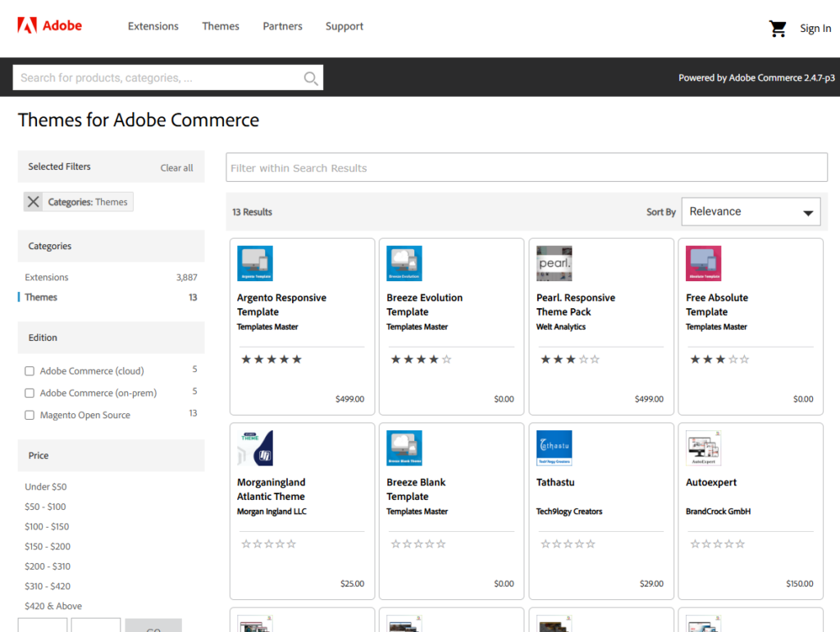Open Argento Responsive Template title
The width and height of the screenshot is (840, 632).
click(281, 304)
